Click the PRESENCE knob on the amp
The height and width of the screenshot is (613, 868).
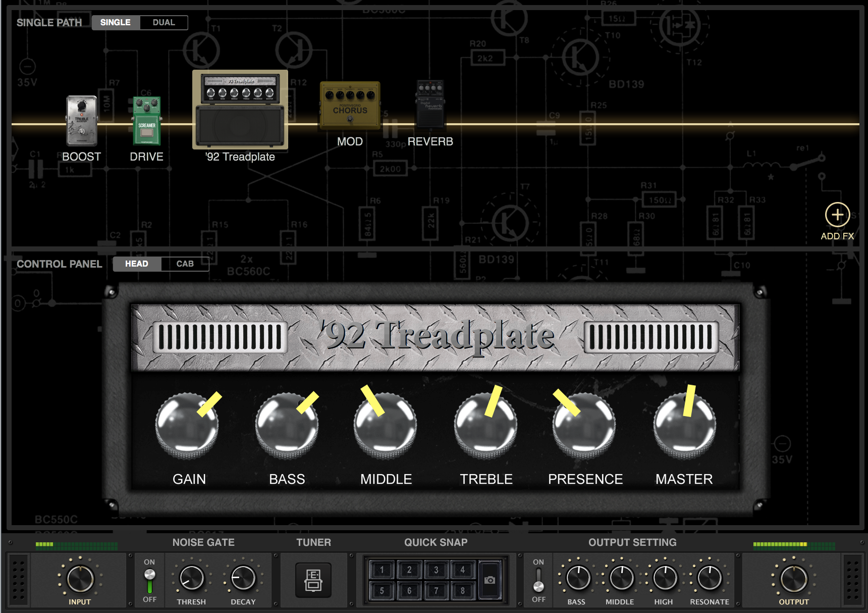[584, 425]
